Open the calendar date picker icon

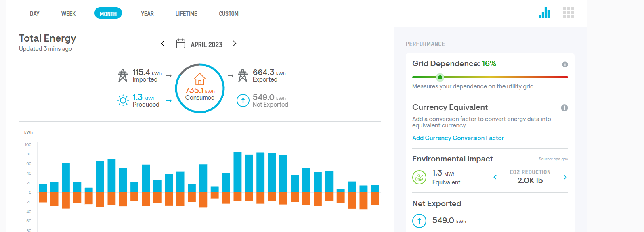pos(180,44)
